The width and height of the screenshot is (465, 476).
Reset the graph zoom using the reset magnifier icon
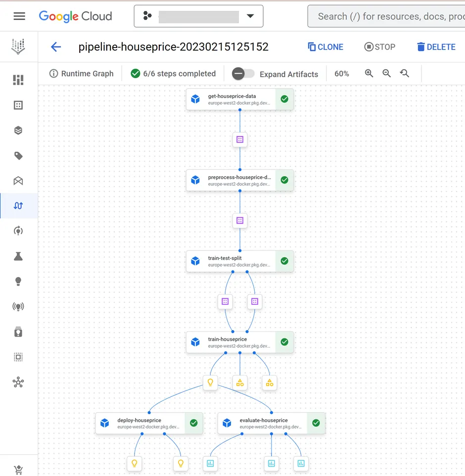coord(405,73)
